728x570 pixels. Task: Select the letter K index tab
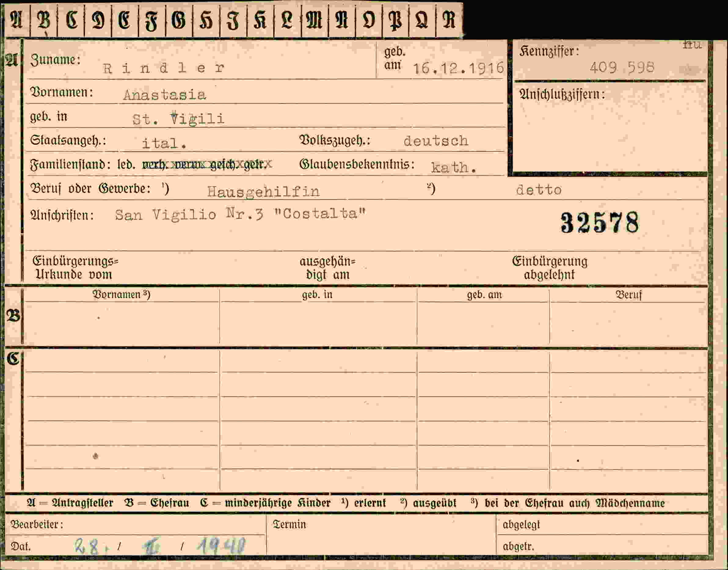tap(260, 20)
